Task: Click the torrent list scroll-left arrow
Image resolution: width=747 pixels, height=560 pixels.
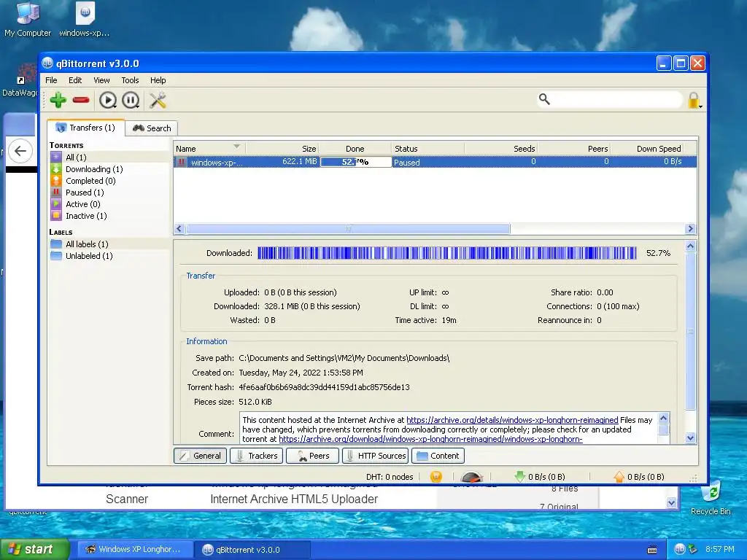Action: pos(179,228)
